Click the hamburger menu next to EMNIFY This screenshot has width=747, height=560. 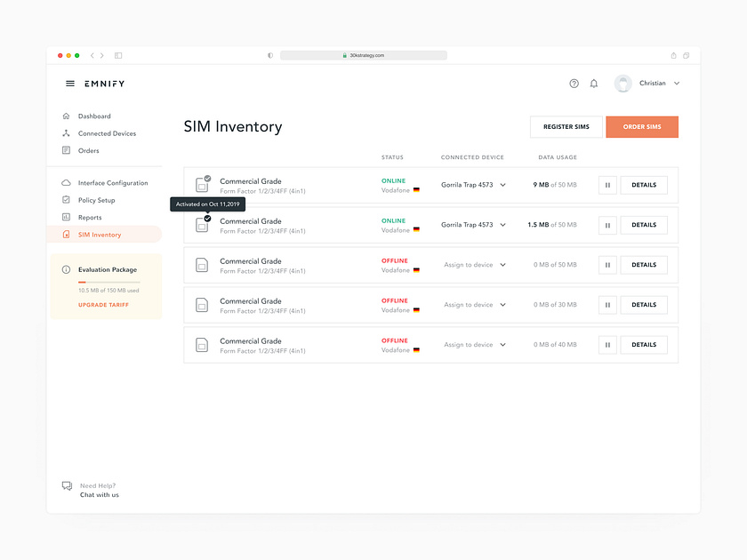pyautogui.click(x=69, y=83)
